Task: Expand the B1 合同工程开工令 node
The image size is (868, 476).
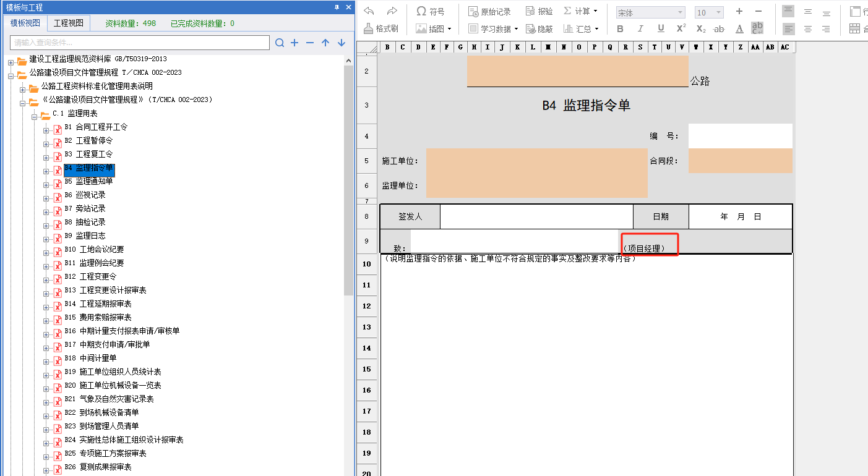Action: [x=46, y=130]
